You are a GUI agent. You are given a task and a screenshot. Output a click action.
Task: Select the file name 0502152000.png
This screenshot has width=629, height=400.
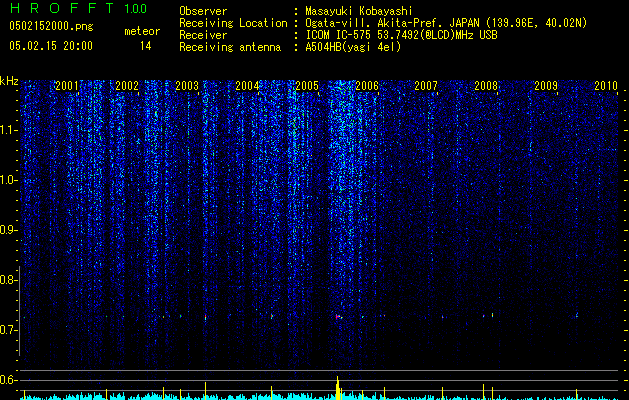pos(51,26)
